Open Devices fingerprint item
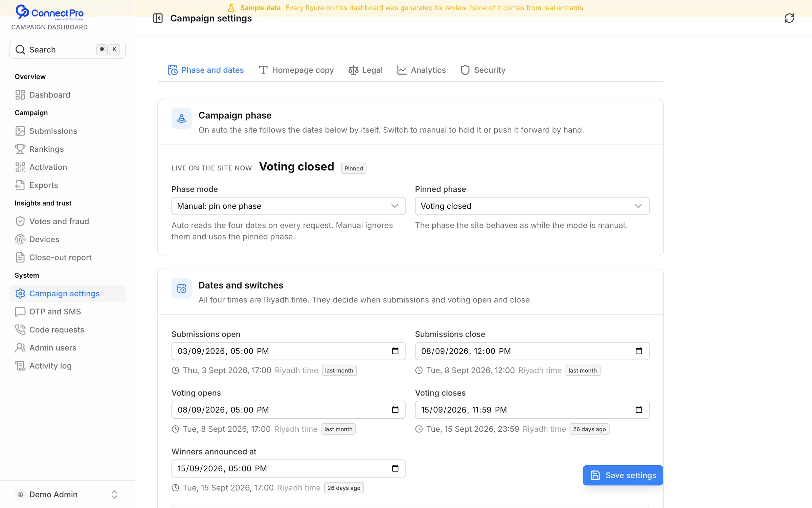This screenshot has height=508, width=812. coord(67,239)
